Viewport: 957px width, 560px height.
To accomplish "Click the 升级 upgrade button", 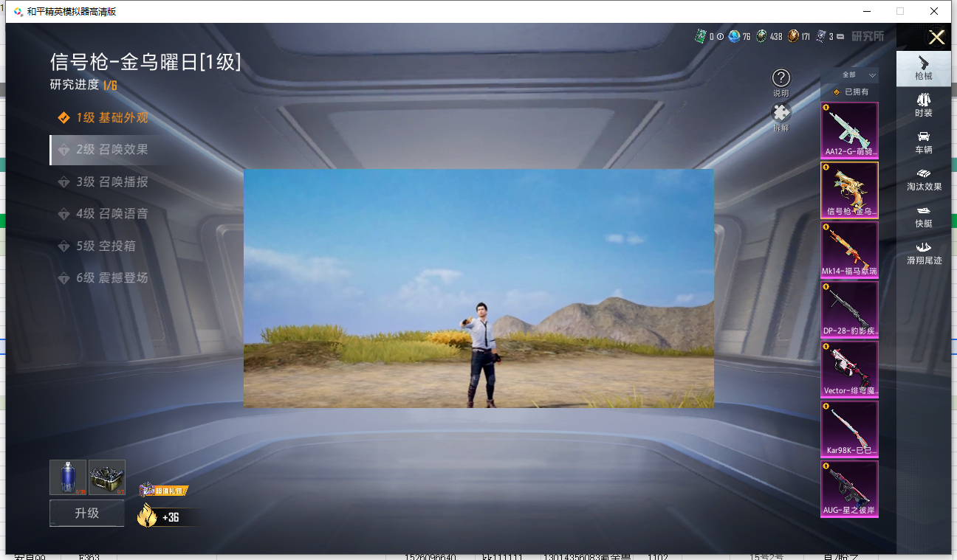I will [87, 513].
